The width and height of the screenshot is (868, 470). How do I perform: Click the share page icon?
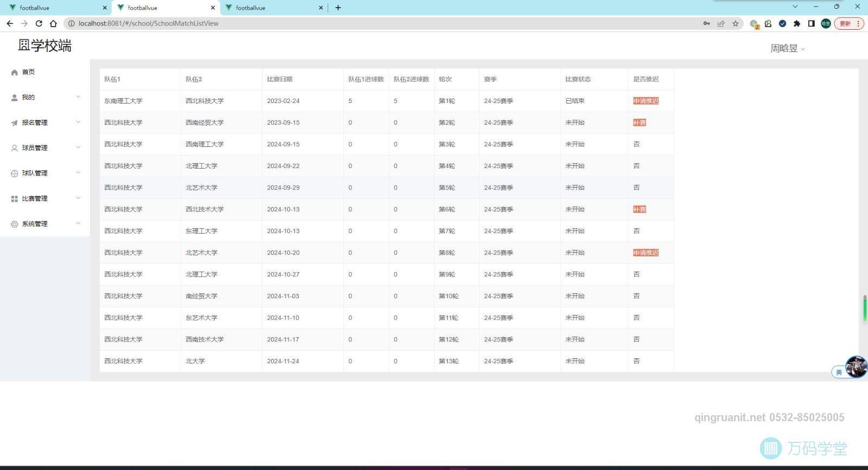(x=721, y=23)
